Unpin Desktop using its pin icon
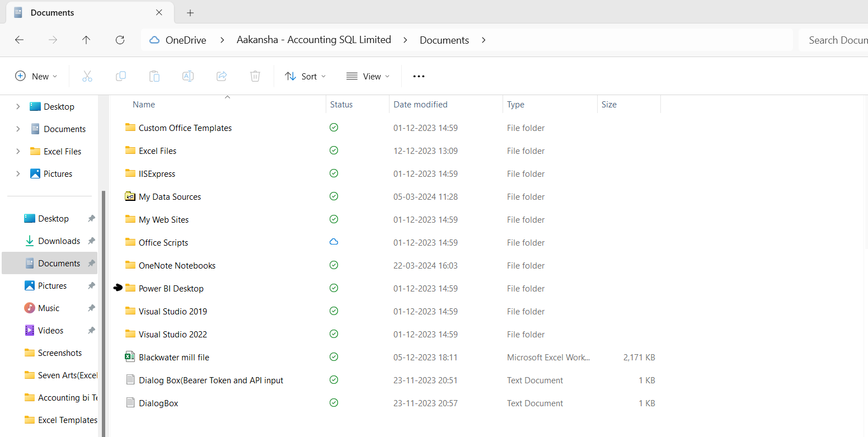 [x=91, y=218]
